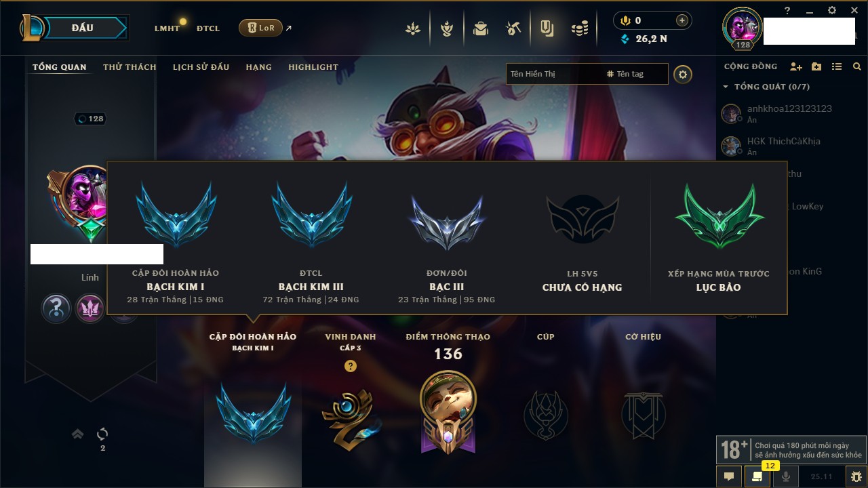Screen dimensions: 868x488
Task: Open the Loot hextech crafting icon
Action: pyautogui.click(x=513, y=28)
